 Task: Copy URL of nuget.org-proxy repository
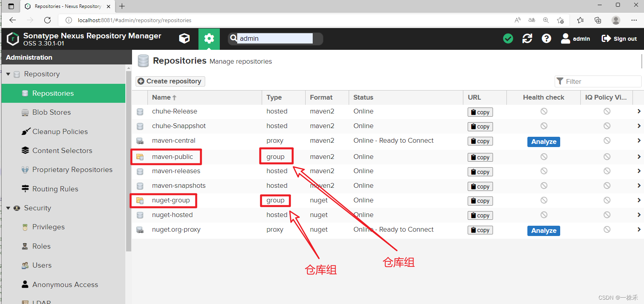[480, 230]
